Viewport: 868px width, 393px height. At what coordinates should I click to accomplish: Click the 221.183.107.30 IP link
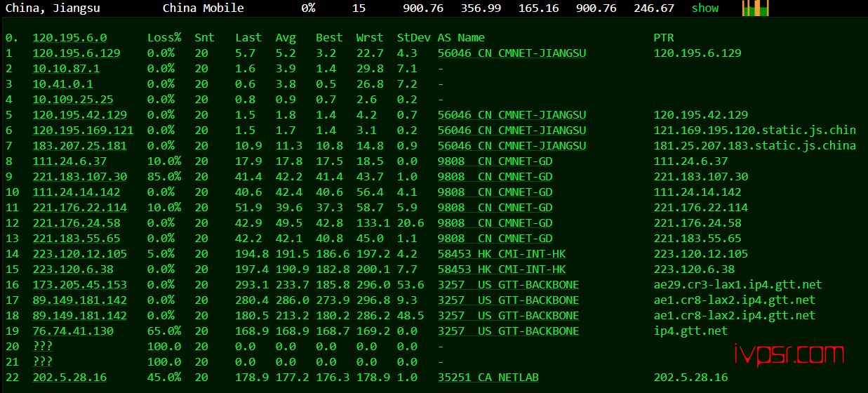pyautogui.click(x=80, y=177)
